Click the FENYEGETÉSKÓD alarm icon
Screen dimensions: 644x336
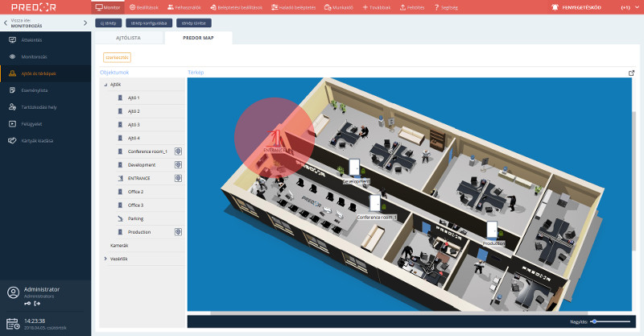555,7
